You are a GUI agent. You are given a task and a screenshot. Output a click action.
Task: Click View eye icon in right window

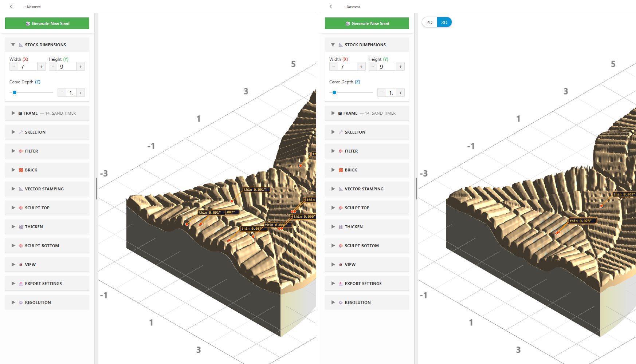point(341,265)
